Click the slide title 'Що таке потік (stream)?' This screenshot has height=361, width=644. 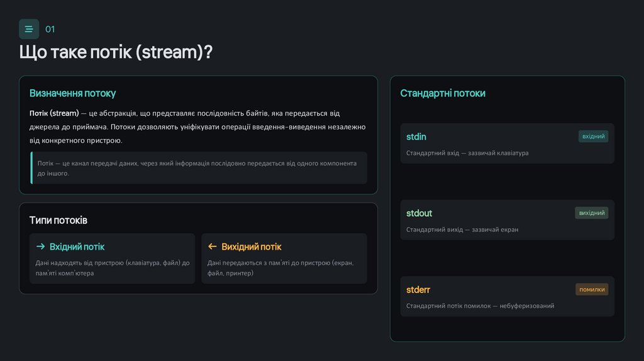click(x=116, y=52)
